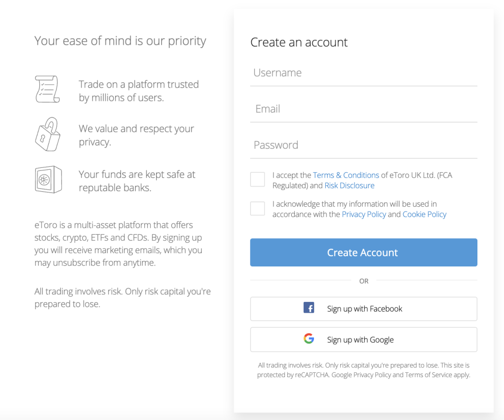This screenshot has height=420, width=504.
Task: Click into the Email field
Action: click(363, 109)
